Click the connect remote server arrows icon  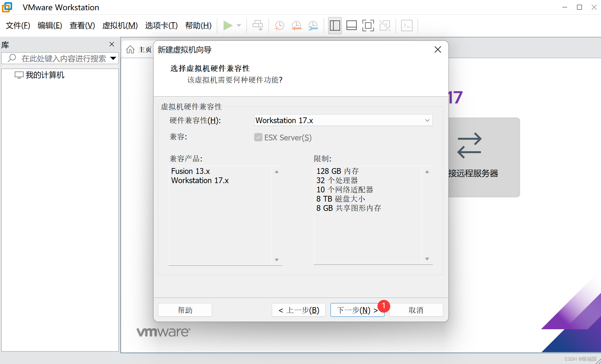click(x=469, y=145)
